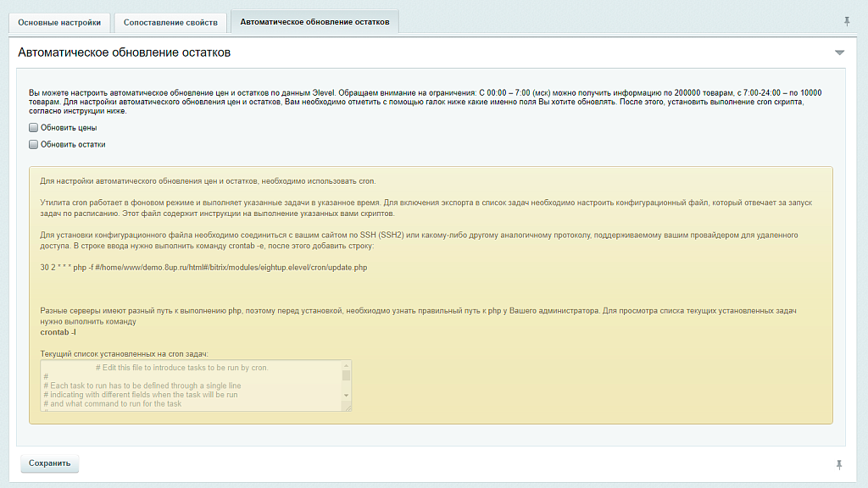Viewport: 868px width, 488px height.
Task: Tick the 'Обновить остатки' checkbox
Action: (34, 145)
